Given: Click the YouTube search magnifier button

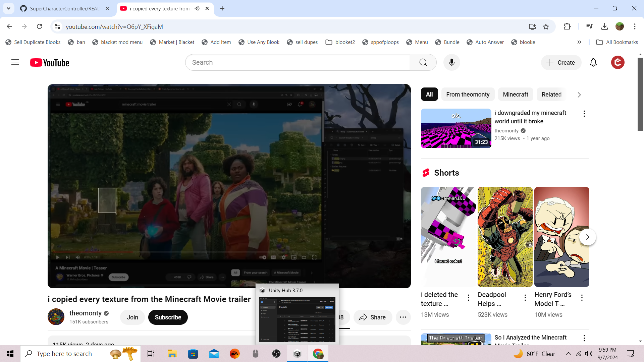Looking at the screenshot, I should point(423,62).
